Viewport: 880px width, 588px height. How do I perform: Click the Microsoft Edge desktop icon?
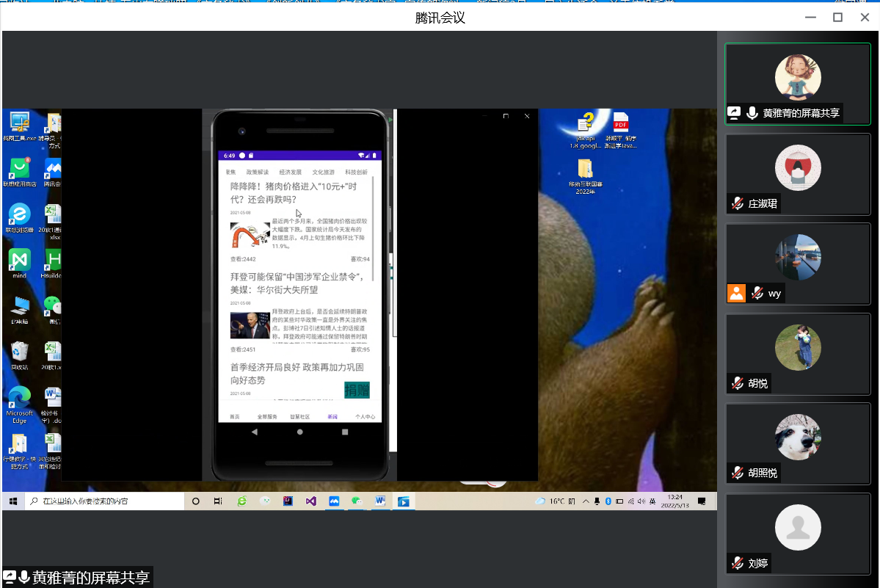coord(19,400)
